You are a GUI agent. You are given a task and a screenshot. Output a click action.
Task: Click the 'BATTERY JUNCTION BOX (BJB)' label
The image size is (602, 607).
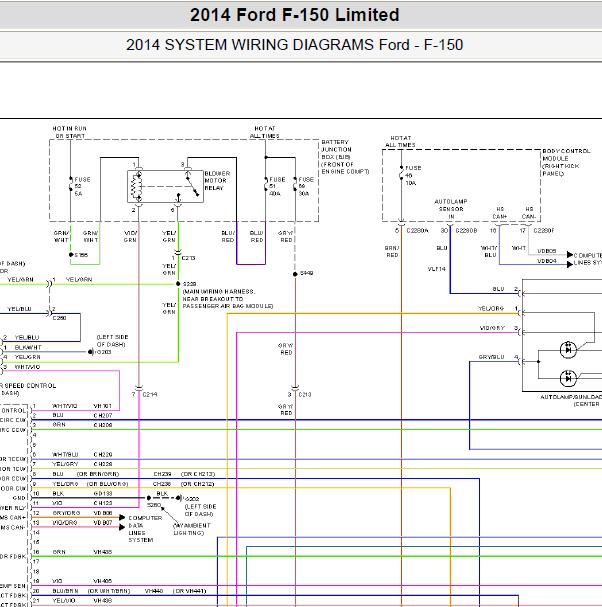pyautogui.click(x=336, y=149)
